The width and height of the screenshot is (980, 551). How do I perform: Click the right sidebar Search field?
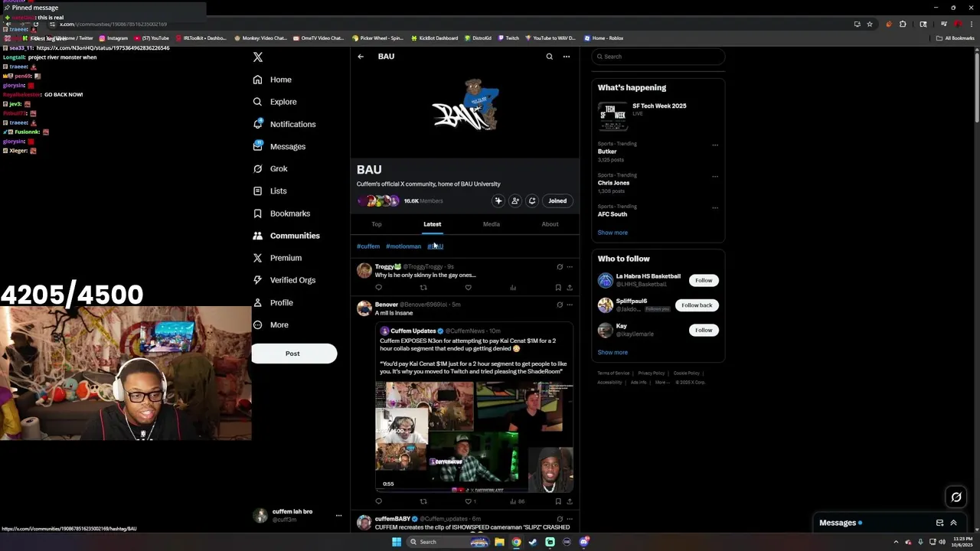[x=658, y=57]
